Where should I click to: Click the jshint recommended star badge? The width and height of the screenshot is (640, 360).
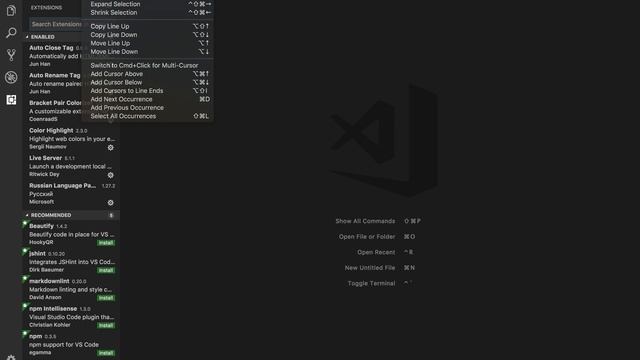[x=24, y=251]
